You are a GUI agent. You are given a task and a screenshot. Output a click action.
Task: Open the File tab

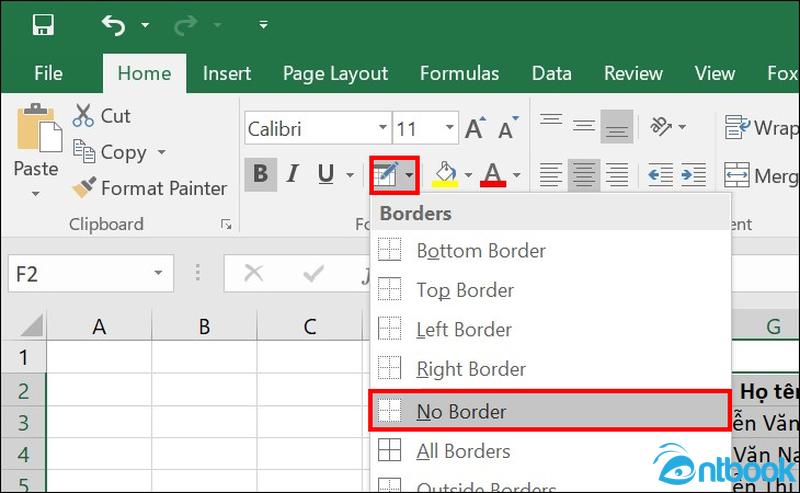coord(48,73)
